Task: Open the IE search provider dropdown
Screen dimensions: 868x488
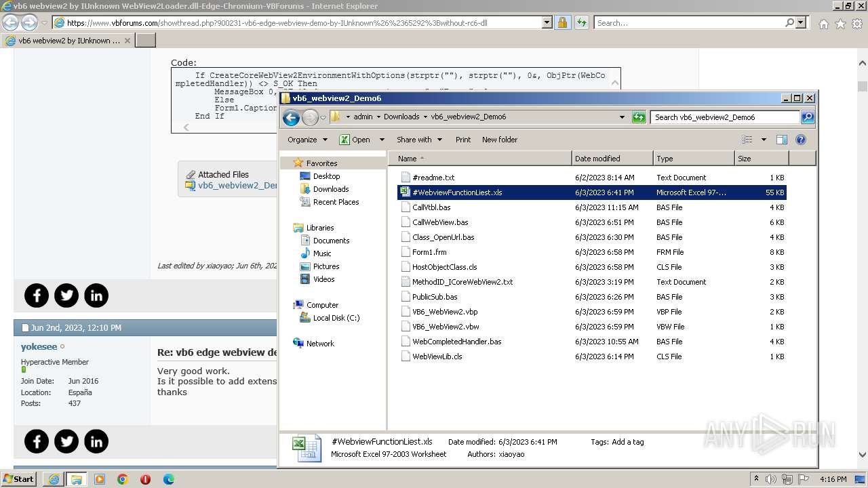Action: pos(801,22)
